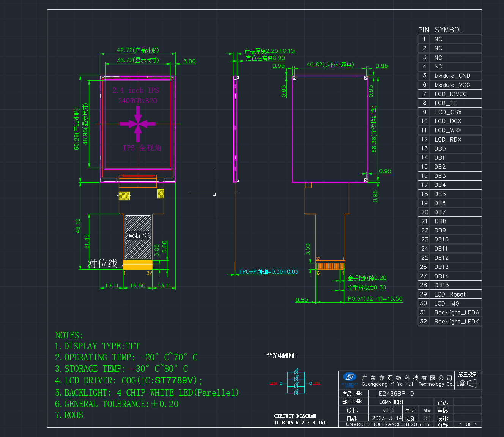
Task: Click the magenta center arrows in the display area
Action: [138, 124]
